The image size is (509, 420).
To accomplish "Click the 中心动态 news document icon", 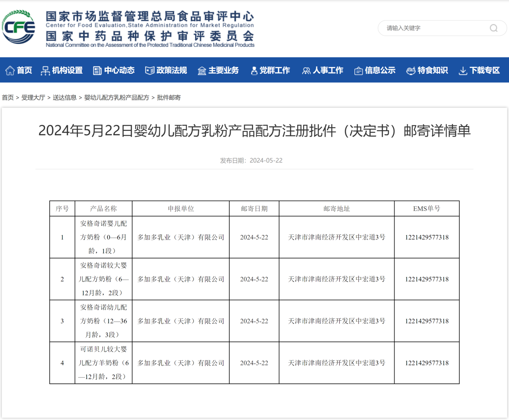I will pos(97,71).
